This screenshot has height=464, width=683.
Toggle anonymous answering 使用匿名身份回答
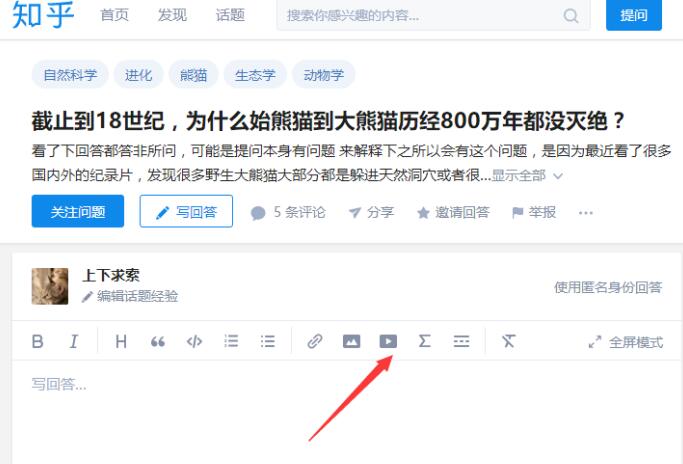click(608, 287)
